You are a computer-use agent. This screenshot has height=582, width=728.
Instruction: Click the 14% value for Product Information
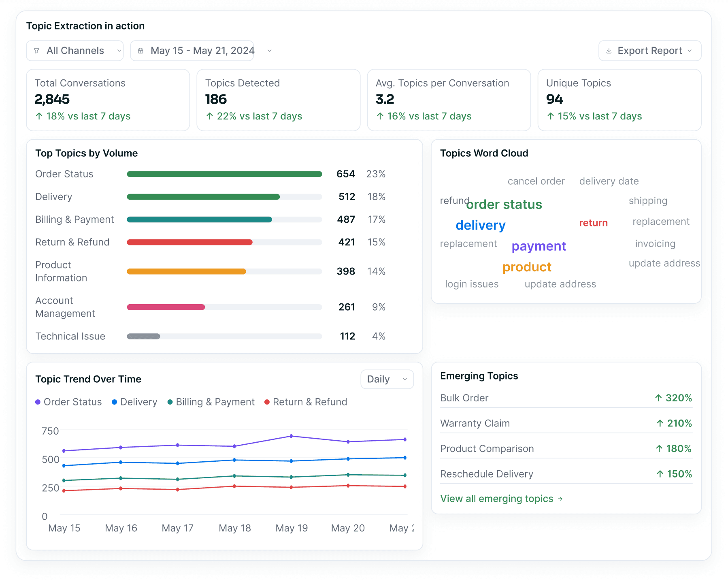[x=376, y=271]
